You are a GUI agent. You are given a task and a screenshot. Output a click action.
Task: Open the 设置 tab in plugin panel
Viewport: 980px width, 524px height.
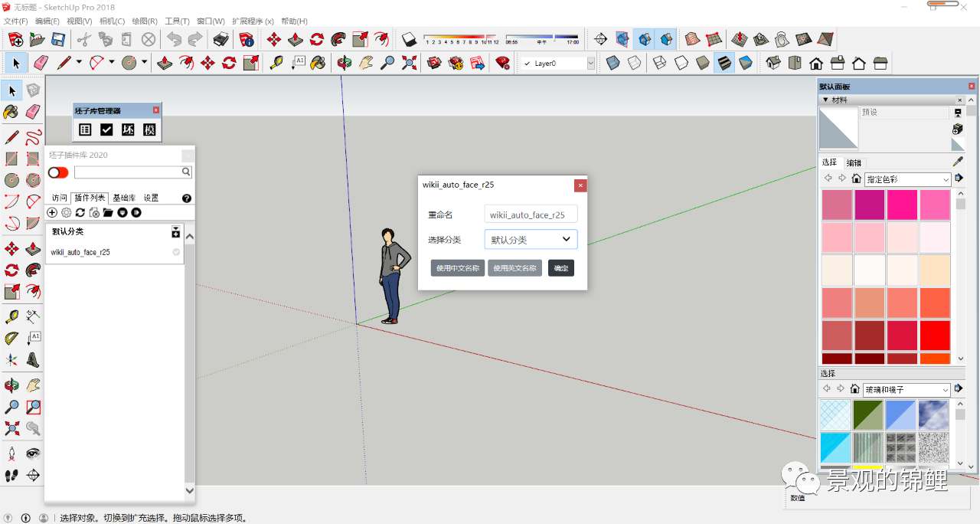[152, 198]
